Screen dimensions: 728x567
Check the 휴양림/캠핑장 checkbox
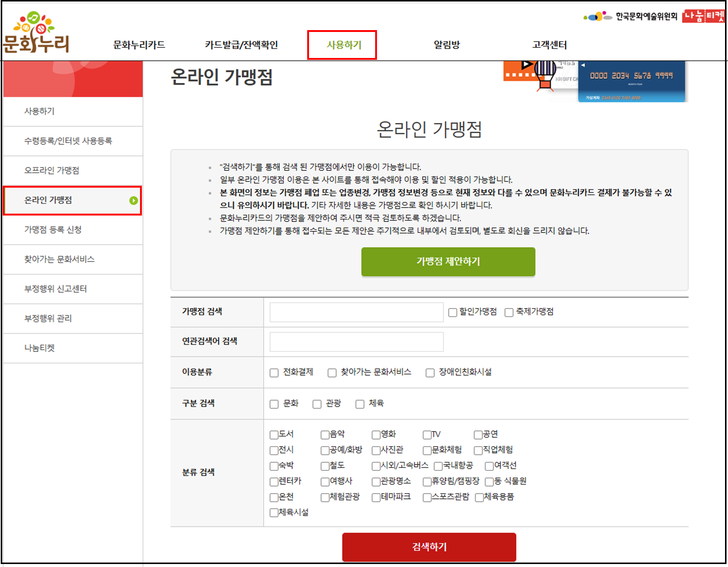click(427, 482)
